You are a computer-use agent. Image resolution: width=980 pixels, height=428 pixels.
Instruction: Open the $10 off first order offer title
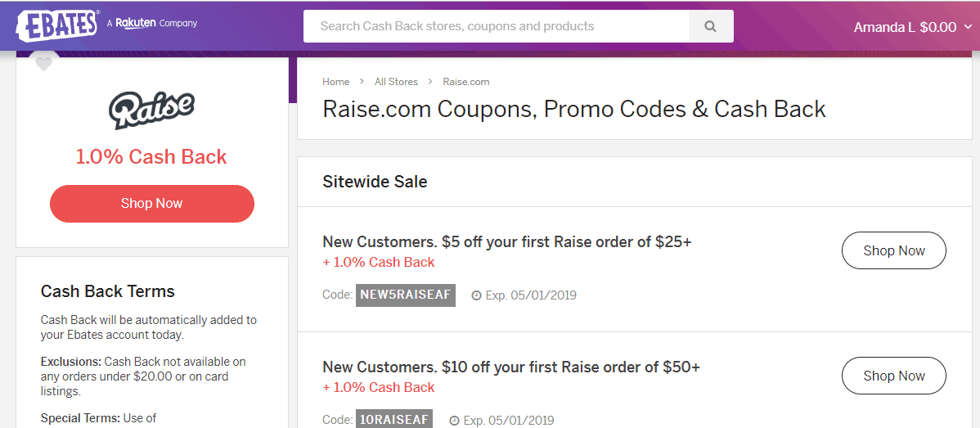point(511,367)
